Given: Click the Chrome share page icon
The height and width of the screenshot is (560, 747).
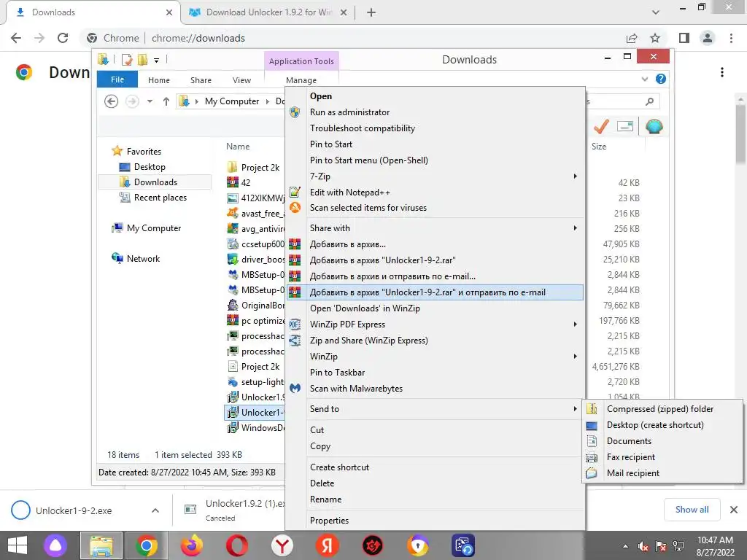Looking at the screenshot, I should (632, 38).
